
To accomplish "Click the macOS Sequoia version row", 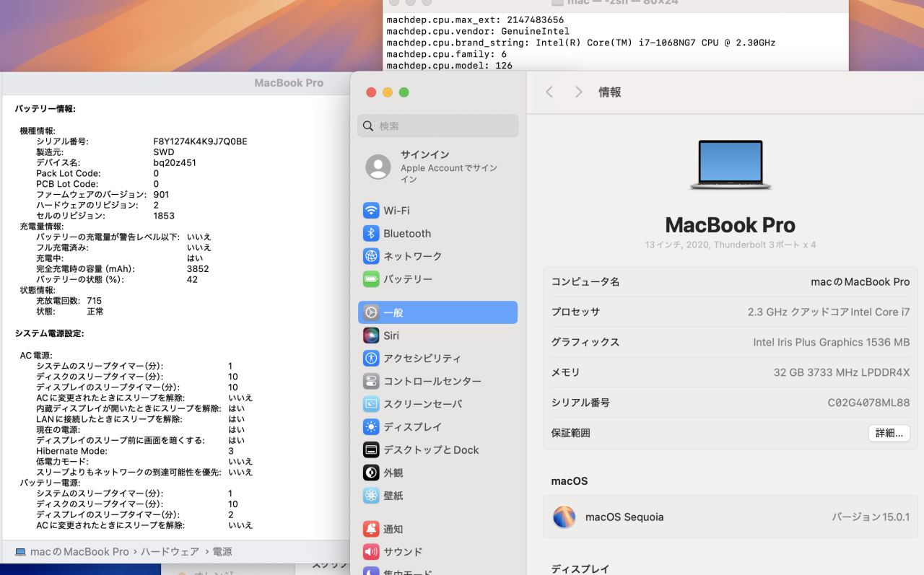I will [730, 517].
